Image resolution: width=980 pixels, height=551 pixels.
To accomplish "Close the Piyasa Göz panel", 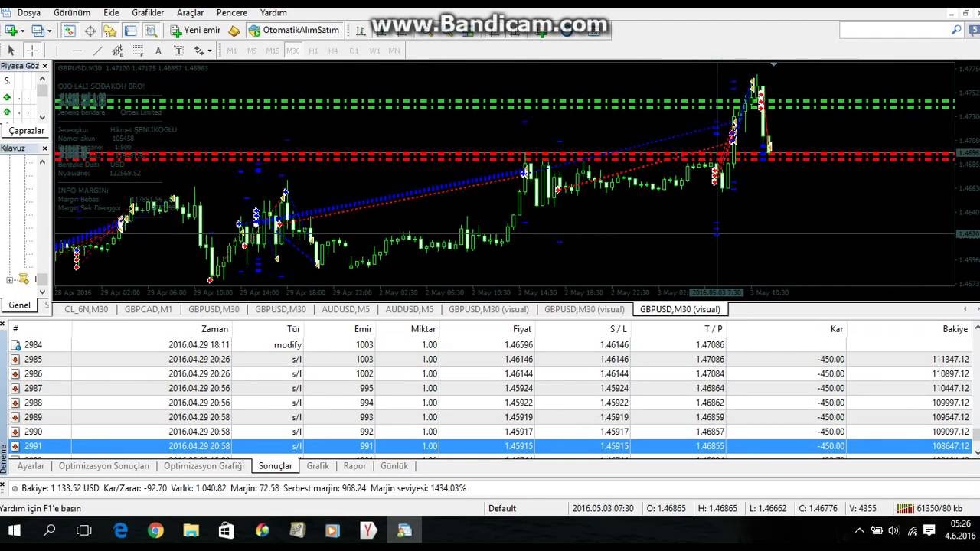I will (x=44, y=66).
